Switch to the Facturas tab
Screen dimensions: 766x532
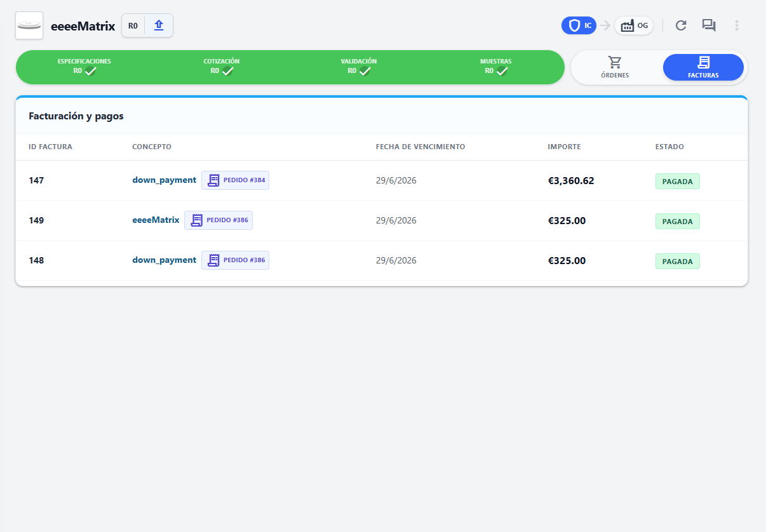[x=703, y=67]
